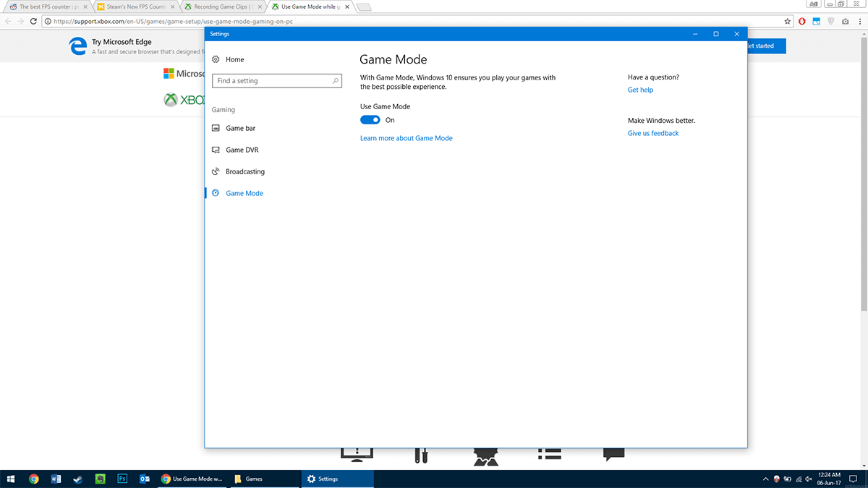
Task: Switch to Use Game Mode Chrome taskbar window
Action: pyautogui.click(x=192, y=479)
